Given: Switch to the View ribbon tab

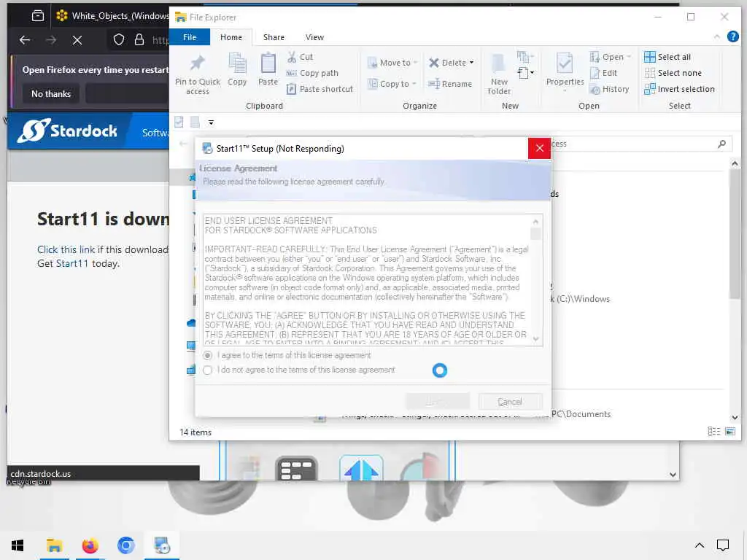Looking at the screenshot, I should tap(314, 37).
